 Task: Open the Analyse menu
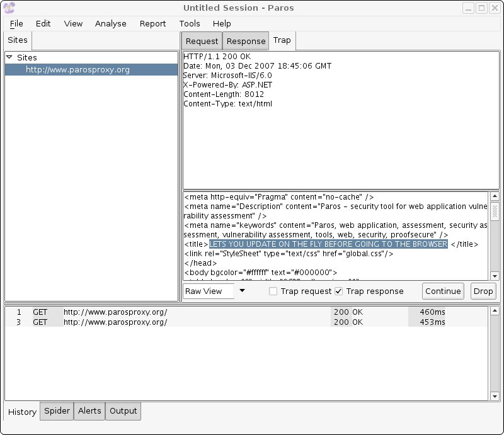[x=111, y=24]
